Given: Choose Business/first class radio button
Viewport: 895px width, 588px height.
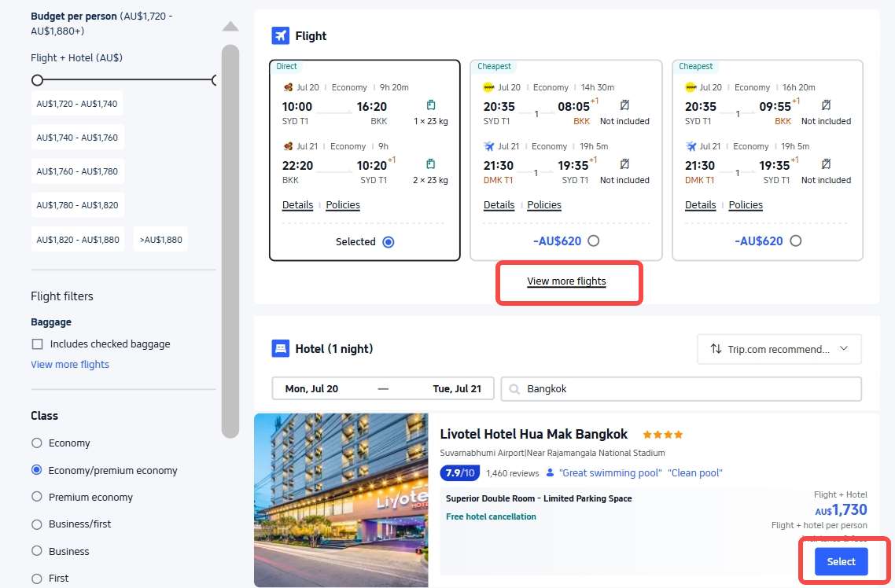Looking at the screenshot, I should pyautogui.click(x=37, y=524).
